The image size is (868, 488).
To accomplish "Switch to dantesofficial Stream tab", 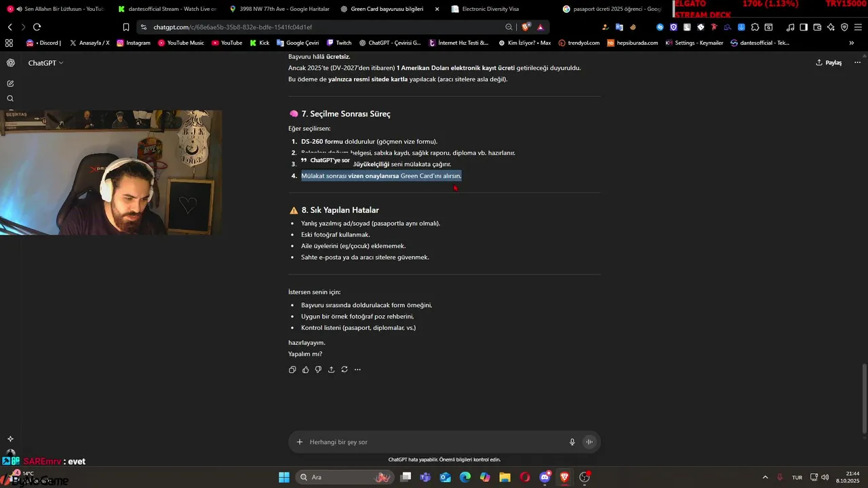I will point(166,9).
